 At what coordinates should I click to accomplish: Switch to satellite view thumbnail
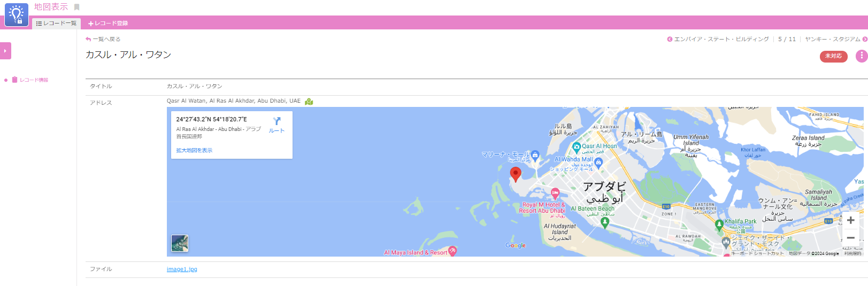click(x=180, y=243)
